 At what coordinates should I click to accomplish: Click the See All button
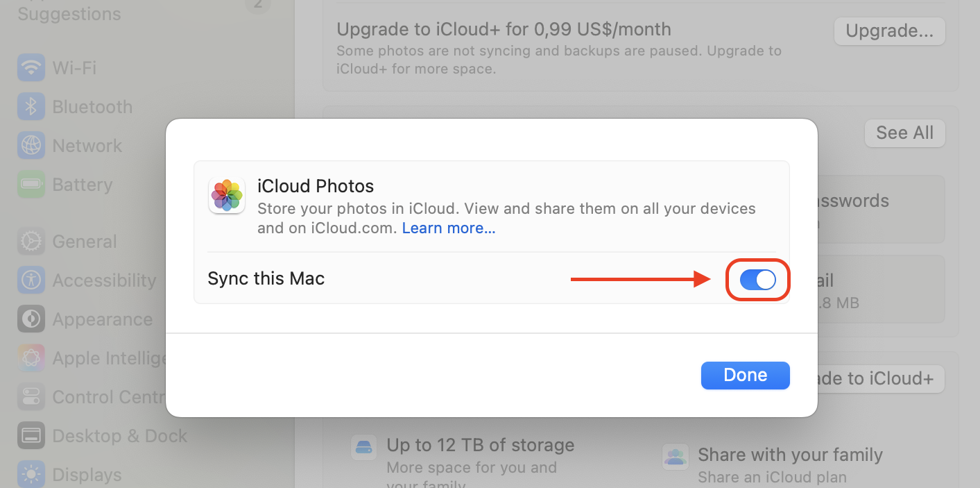(x=904, y=133)
